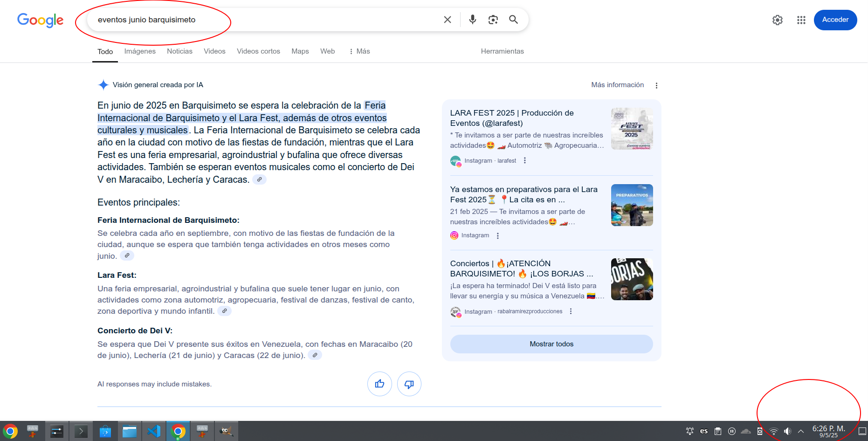Open 'Conciertos | ¡ATENCIÓN BARQUISIMETO!' result

[521, 269]
